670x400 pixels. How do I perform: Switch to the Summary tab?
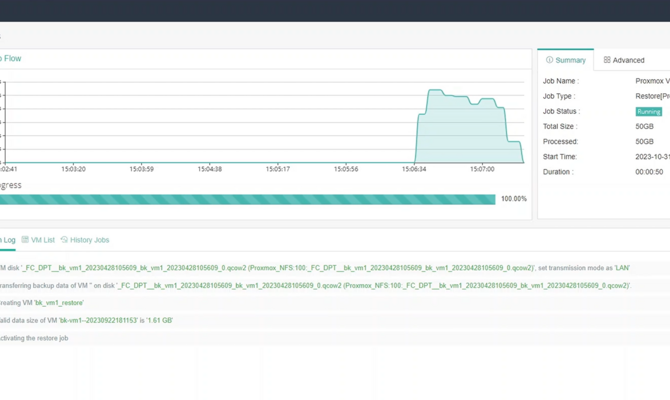566,60
